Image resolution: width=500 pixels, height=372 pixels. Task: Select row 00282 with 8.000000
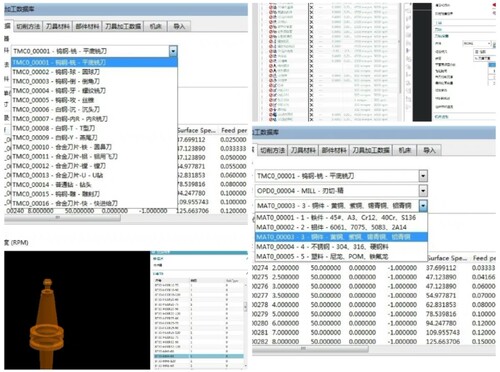tap(374, 342)
